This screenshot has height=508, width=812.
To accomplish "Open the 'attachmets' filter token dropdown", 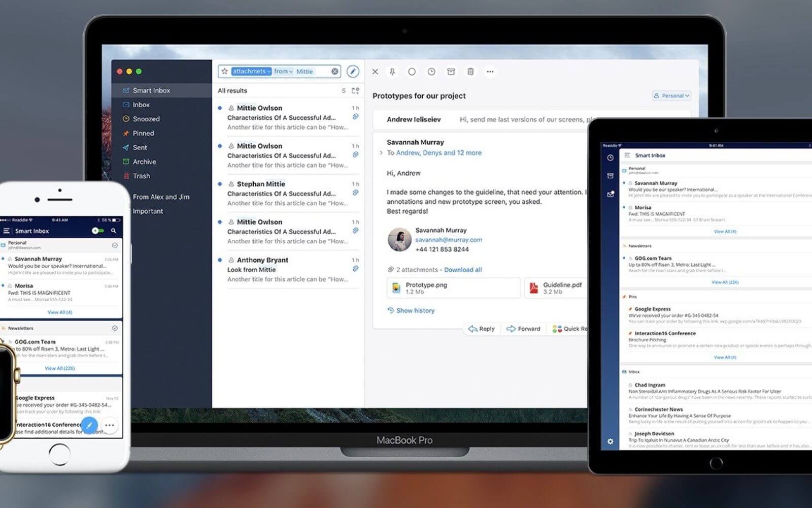I will [x=251, y=72].
